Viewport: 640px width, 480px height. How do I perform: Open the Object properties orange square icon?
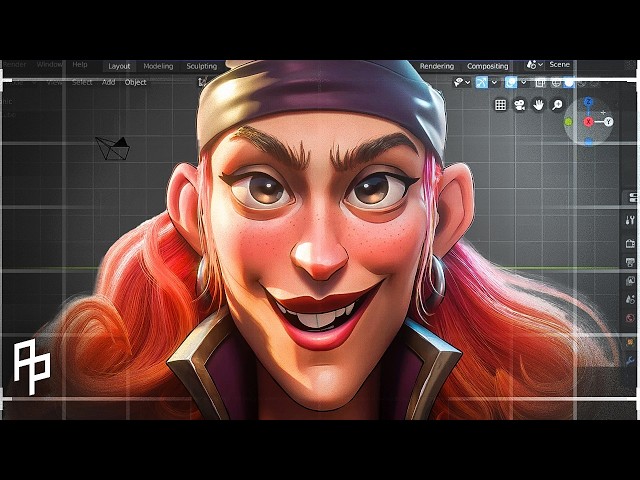tap(631, 342)
